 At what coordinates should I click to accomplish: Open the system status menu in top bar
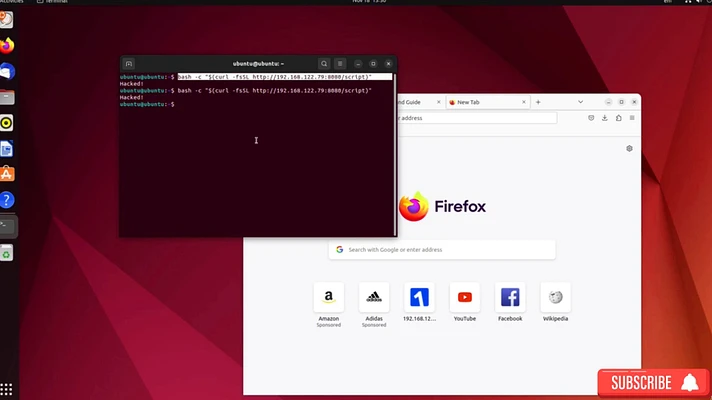(x=697, y=2)
